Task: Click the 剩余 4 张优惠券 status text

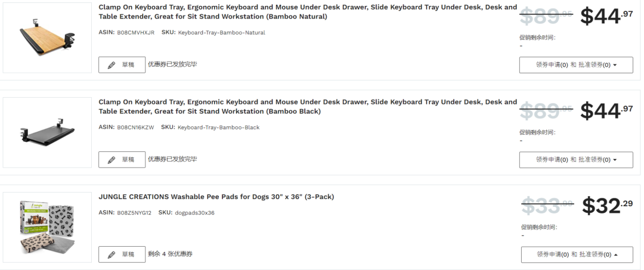Action: [x=170, y=254]
